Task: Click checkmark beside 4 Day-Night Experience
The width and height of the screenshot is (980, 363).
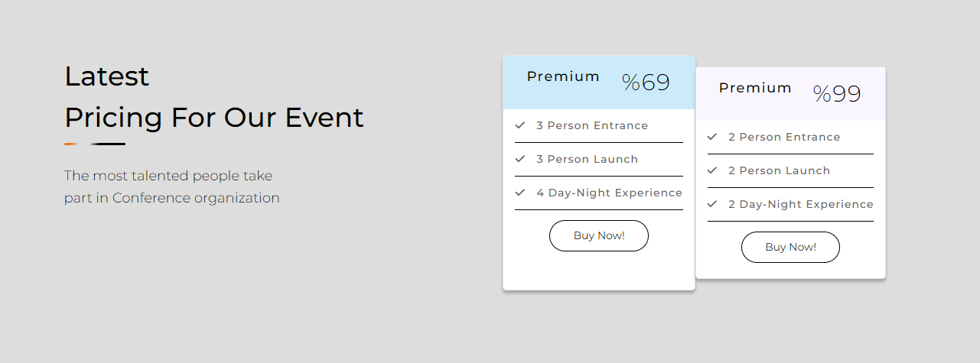Action: tap(520, 192)
